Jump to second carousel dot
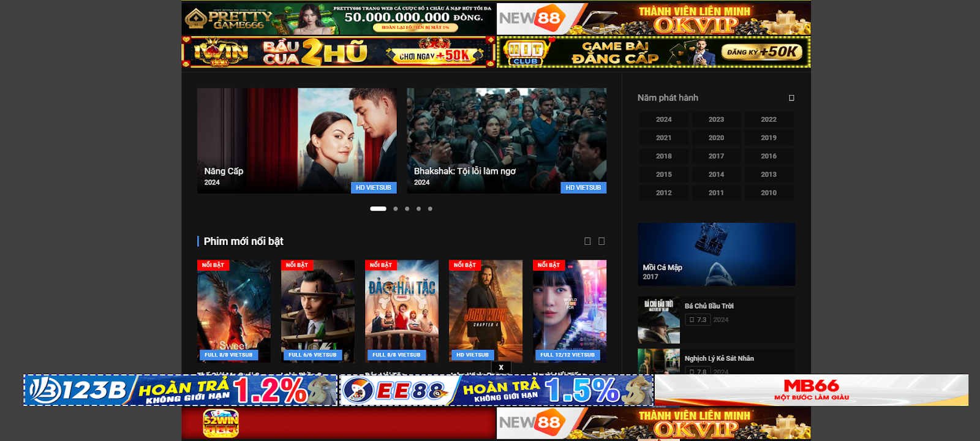The height and width of the screenshot is (441, 980). (x=396, y=209)
